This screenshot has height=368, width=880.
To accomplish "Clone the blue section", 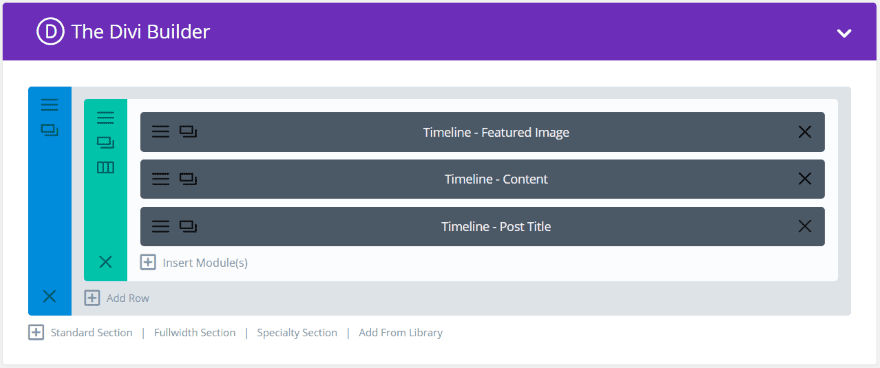I will pos(49,131).
